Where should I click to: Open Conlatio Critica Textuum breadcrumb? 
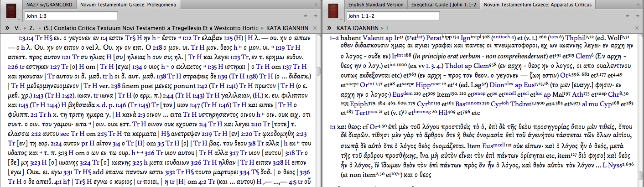tap(152, 28)
